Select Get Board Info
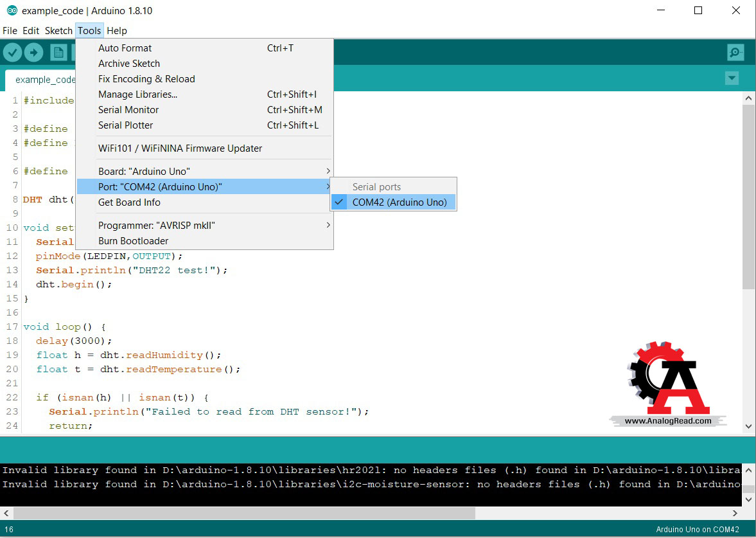Viewport: 756px width, 538px height. coord(204,202)
